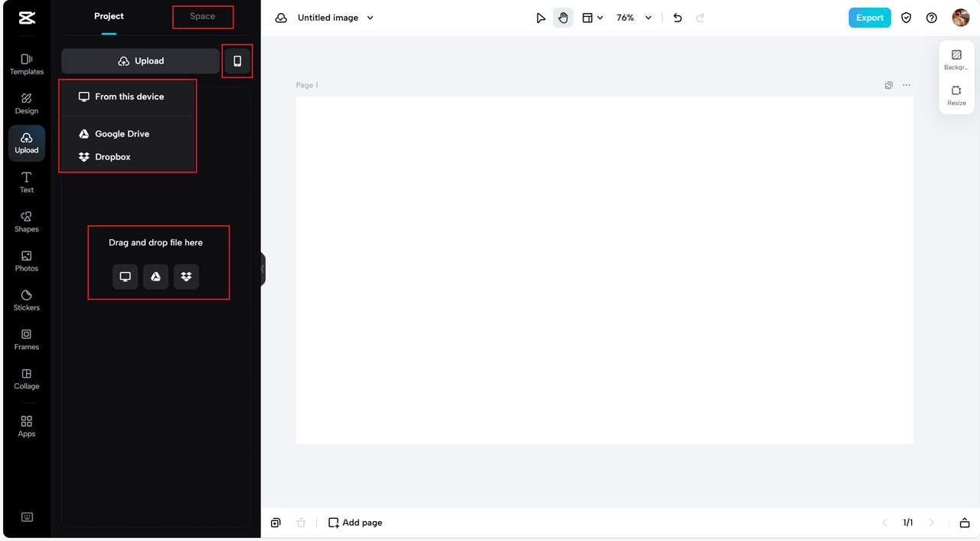The image size is (980, 541).
Task: Upload from phone icon button
Action: (x=237, y=61)
